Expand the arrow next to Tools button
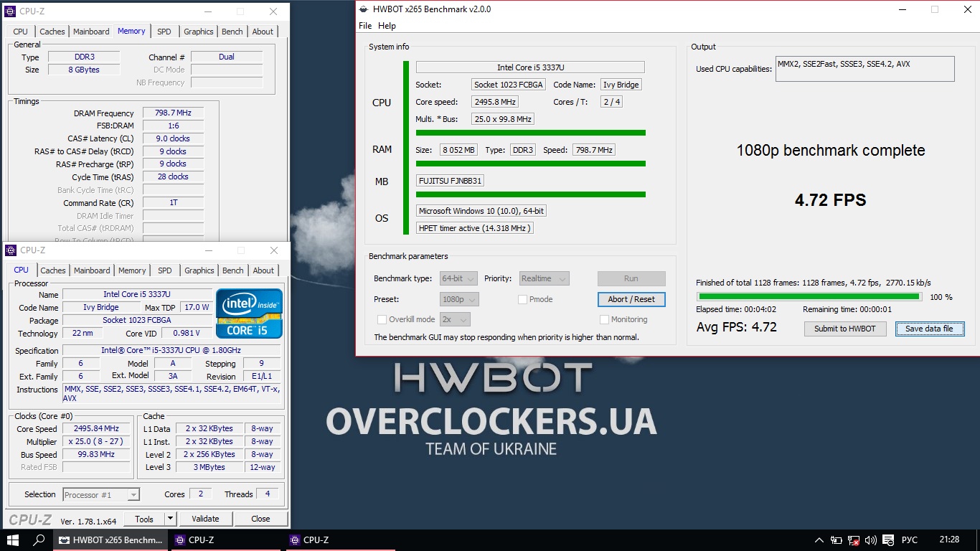 (170, 519)
